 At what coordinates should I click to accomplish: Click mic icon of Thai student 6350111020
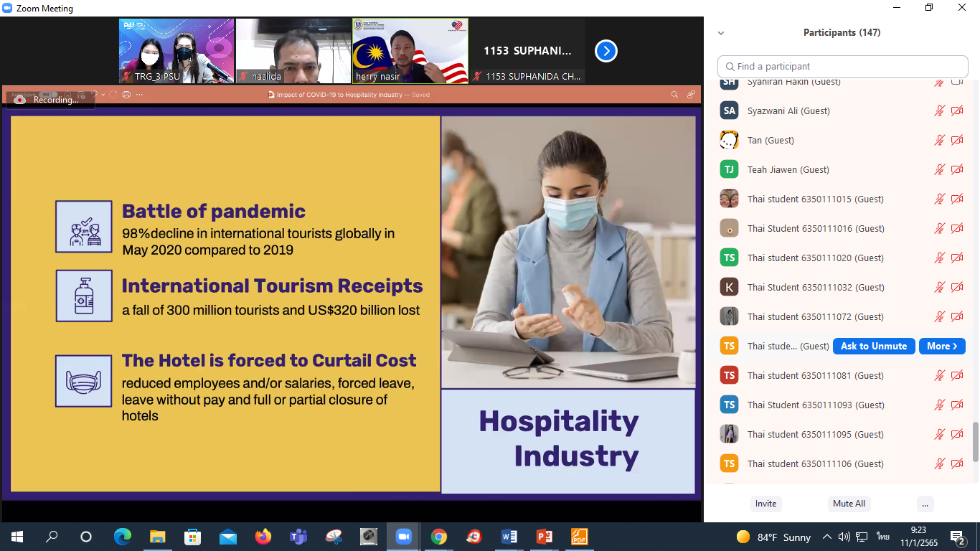pos(939,258)
